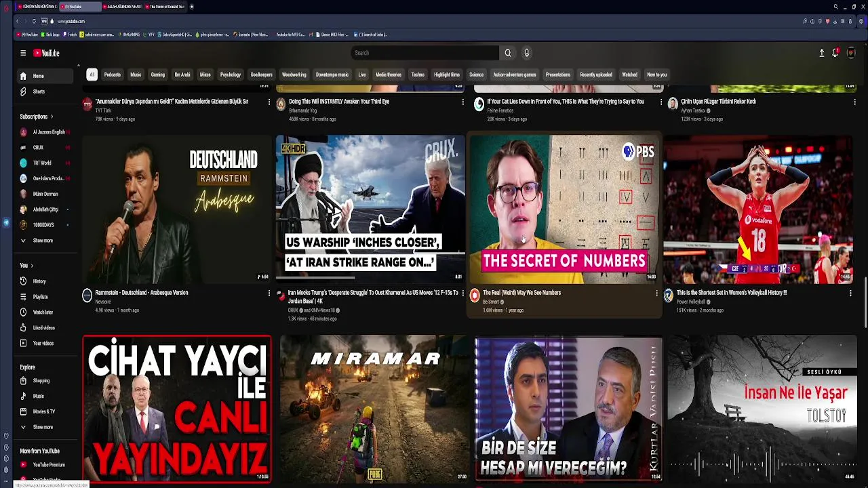Select the Podcasts filter chip
This screenshot has height=488, width=868.
pos(113,75)
